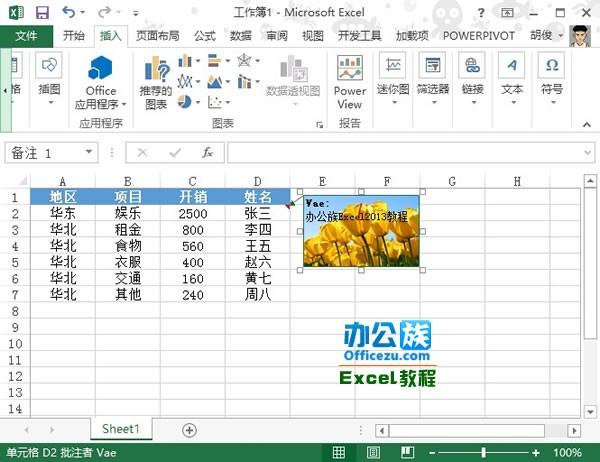This screenshot has height=462, width=600.
Task: Select the cell with 赵六
Action: tap(258, 262)
